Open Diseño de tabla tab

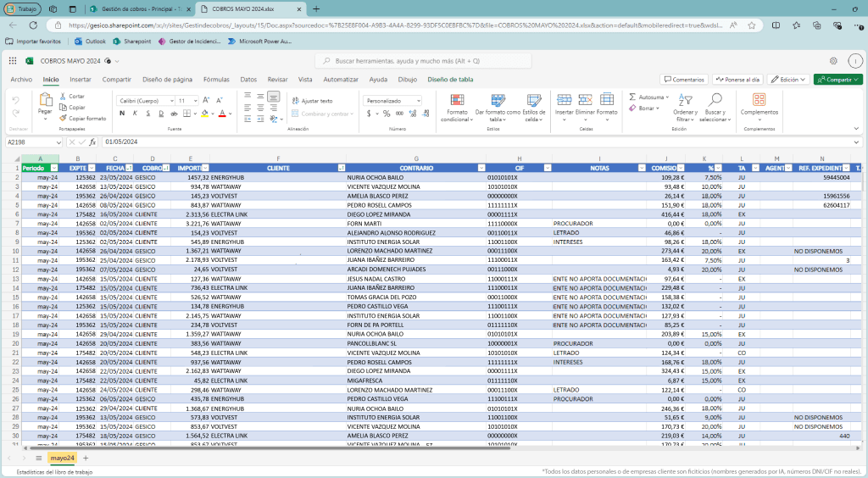pyautogui.click(x=450, y=80)
